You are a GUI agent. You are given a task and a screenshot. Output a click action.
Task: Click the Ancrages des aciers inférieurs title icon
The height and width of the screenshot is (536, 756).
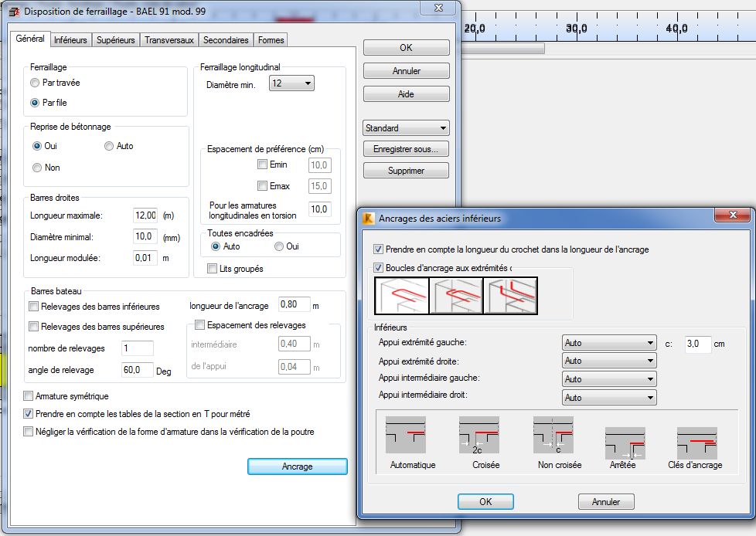coord(369,218)
